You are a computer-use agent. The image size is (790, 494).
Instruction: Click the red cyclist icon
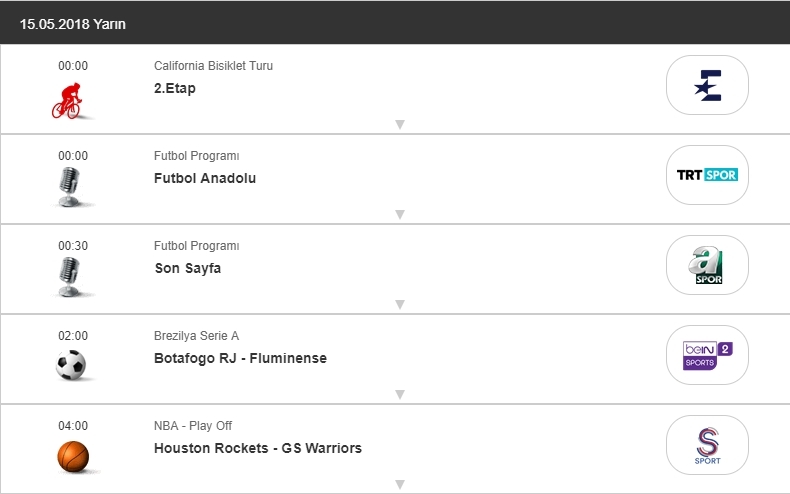coord(70,100)
